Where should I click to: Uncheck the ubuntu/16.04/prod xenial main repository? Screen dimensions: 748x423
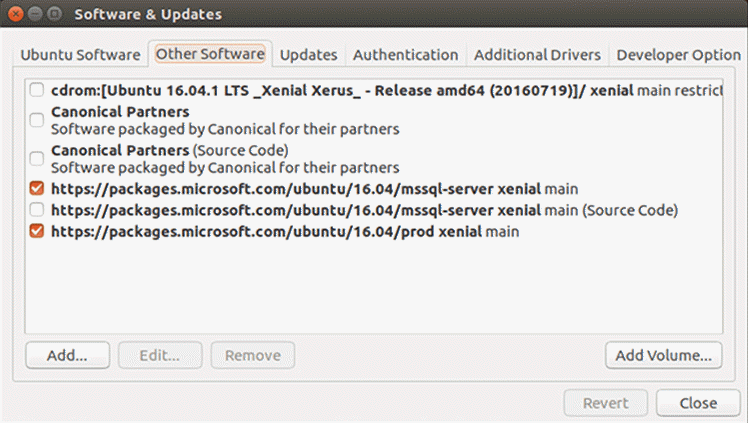(x=37, y=231)
